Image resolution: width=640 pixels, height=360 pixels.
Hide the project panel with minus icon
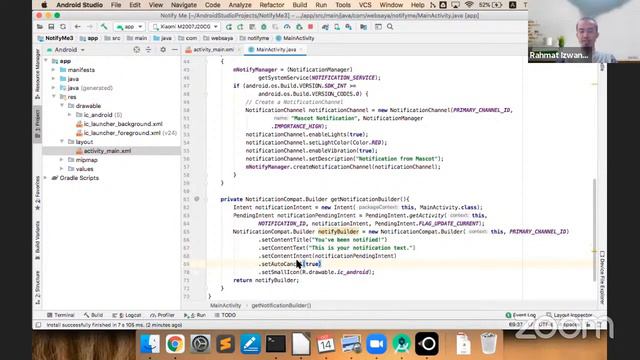click(175, 50)
